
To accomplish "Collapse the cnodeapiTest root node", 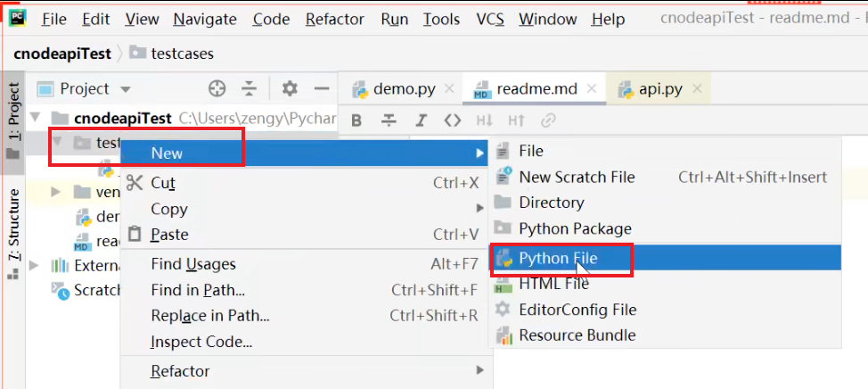I will click(x=36, y=118).
